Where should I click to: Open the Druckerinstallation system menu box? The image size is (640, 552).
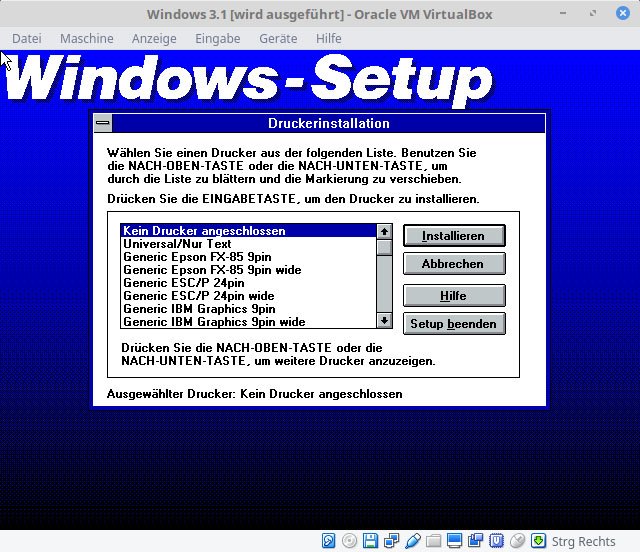coord(103,123)
